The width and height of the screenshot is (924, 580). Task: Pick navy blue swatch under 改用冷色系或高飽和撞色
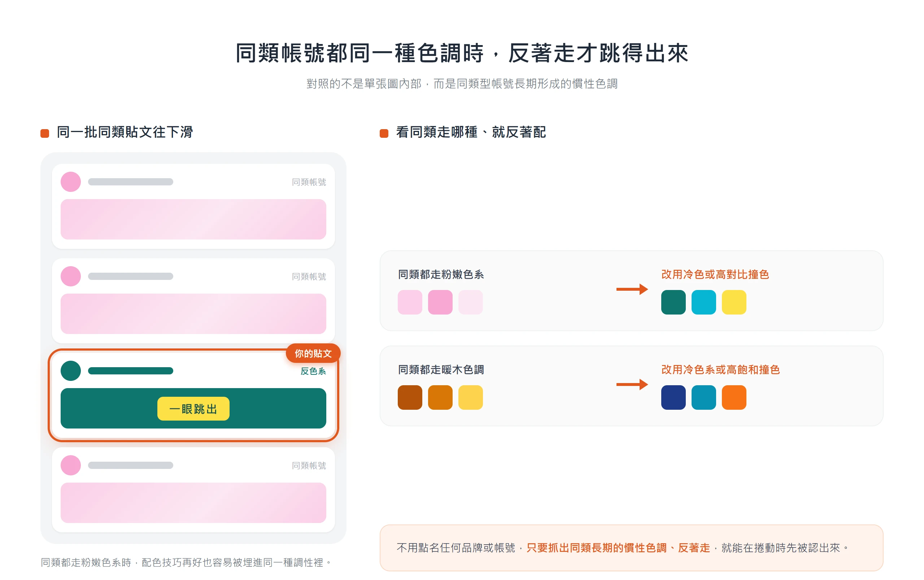tap(674, 397)
